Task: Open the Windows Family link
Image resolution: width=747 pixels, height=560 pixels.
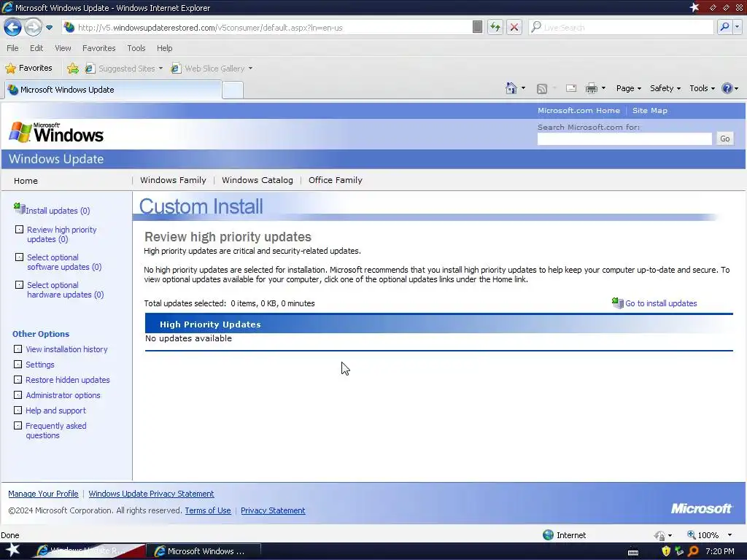Action: click(x=173, y=180)
